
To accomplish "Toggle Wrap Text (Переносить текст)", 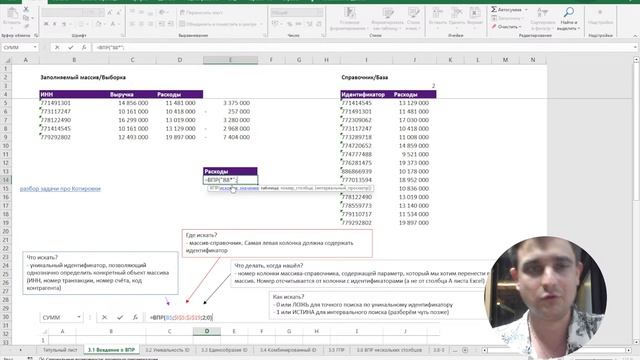I will coord(202,13).
